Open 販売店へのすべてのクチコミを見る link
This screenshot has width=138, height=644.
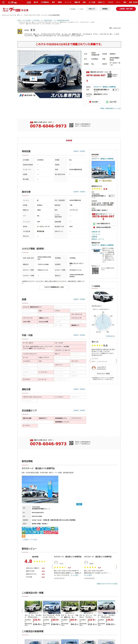pyautogui.click(x=107, y=584)
